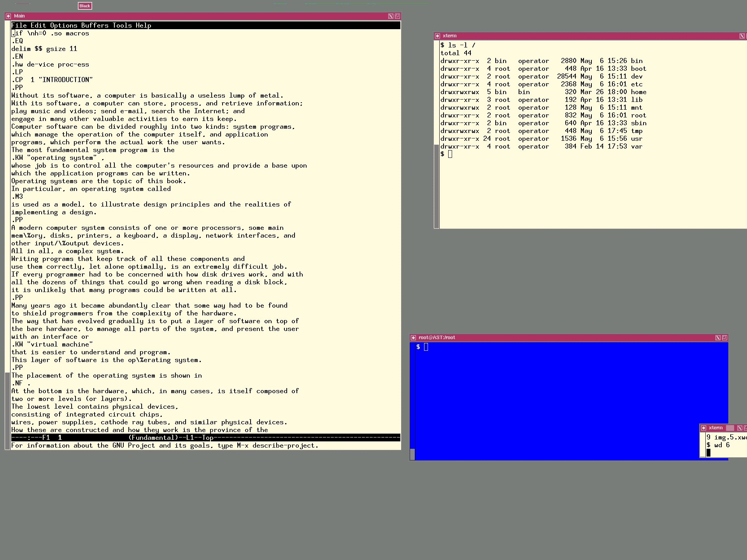Open the Emacs File menu
Image resolution: width=747 pixels, height=560 pixels.
tap(19, 25)
